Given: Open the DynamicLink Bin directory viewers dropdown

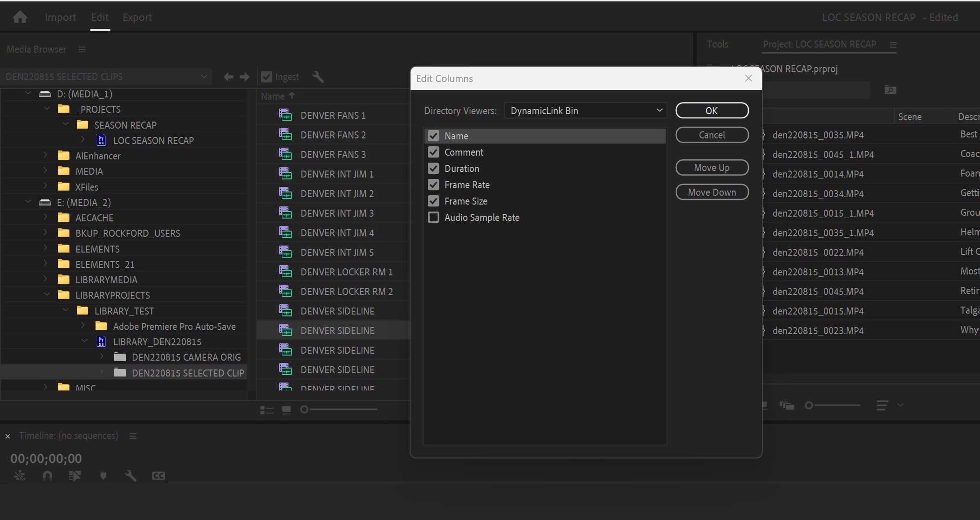Looking at the screenshot, I should point(585,110).
